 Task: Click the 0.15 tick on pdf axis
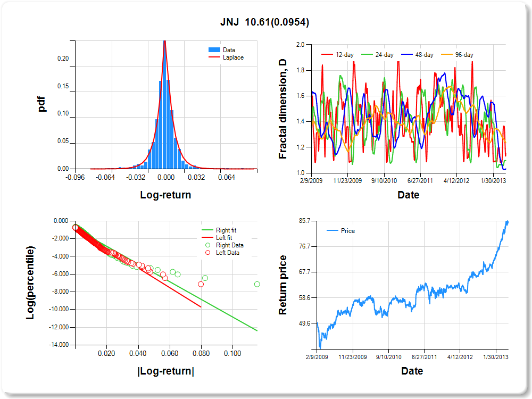point(63,86)
